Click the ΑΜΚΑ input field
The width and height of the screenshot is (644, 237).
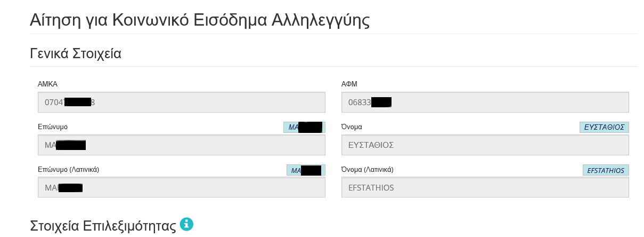tap(181, 102)
